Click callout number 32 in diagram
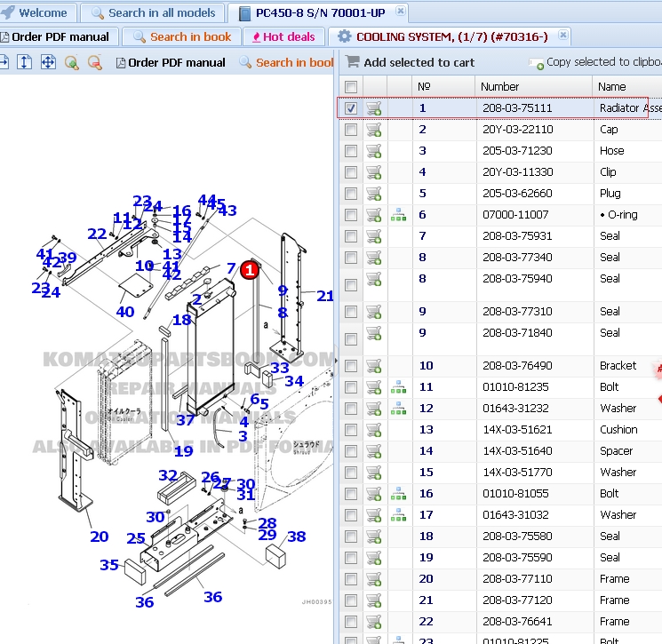The width and height of the screenshot is (662, 644). point(168,475)
